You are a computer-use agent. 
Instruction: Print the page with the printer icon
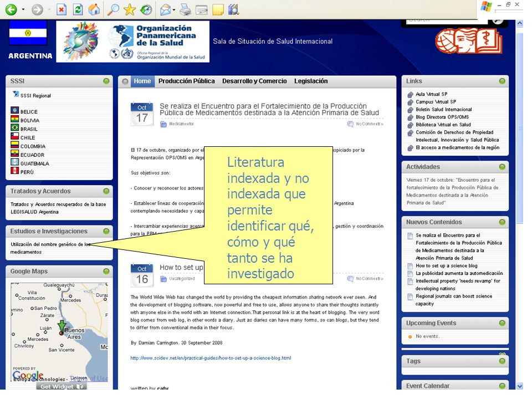click(185, 9)
